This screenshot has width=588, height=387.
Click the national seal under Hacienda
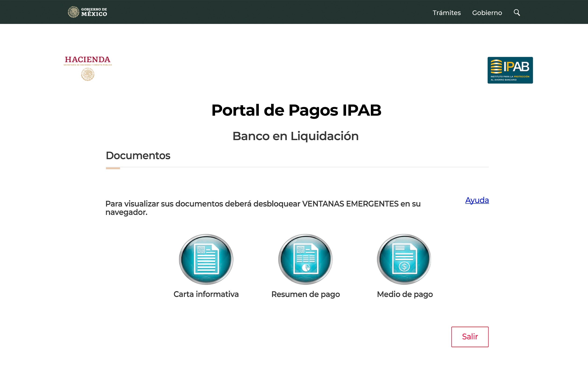coord(88,74)
